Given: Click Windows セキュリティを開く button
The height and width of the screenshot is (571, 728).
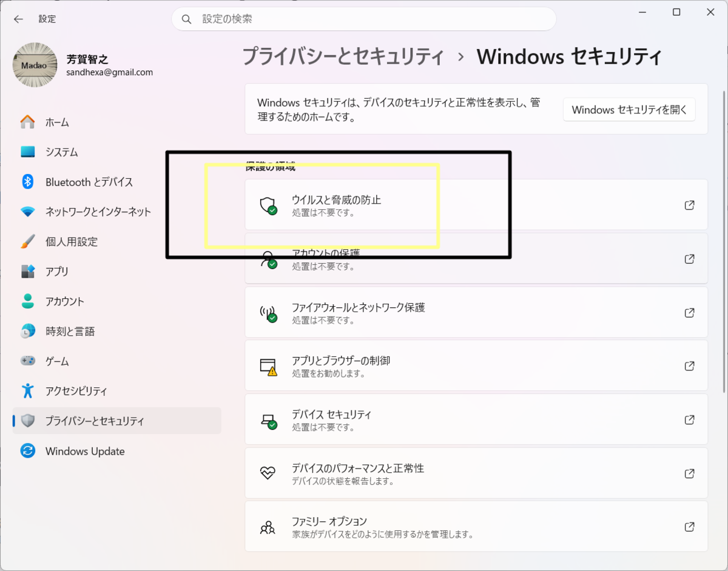Looking at the screenshot, I should coord(629,110).
